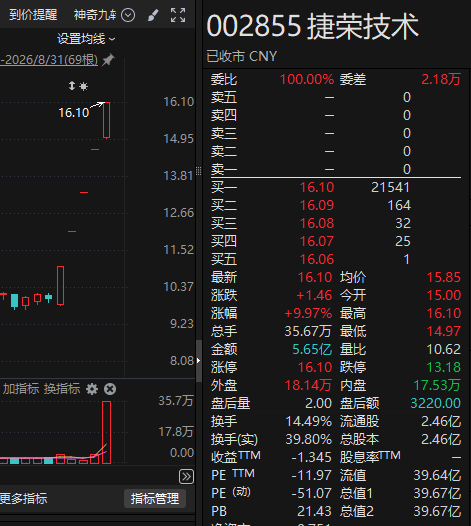Viewport: 471px width, 526px height.
Task: Open indicator settings gear icon
Action: click(x=92, y=389)
